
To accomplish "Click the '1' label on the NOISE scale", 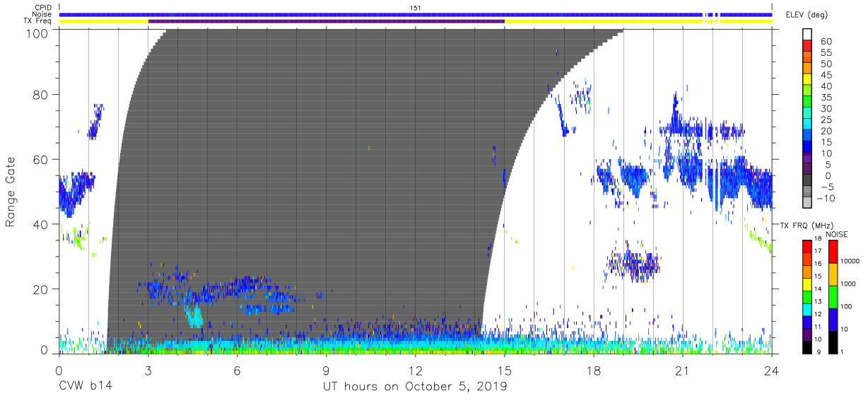I will pyautogui.click(x=843, y=351).
